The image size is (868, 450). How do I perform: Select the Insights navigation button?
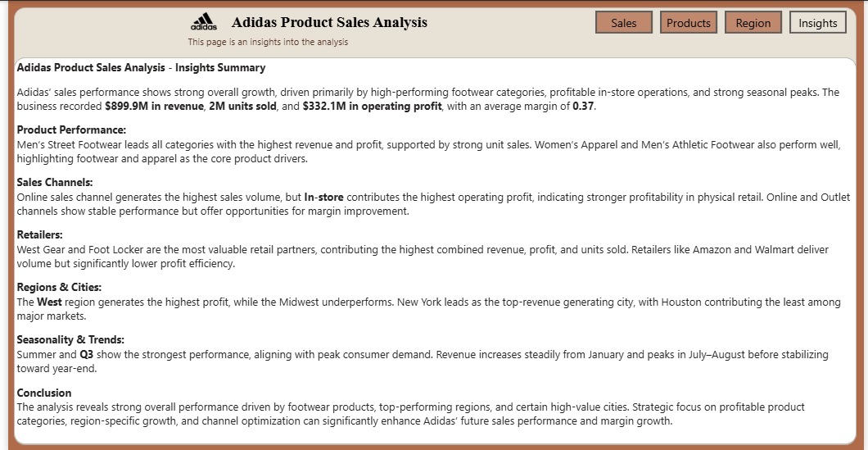click(817, 23)
